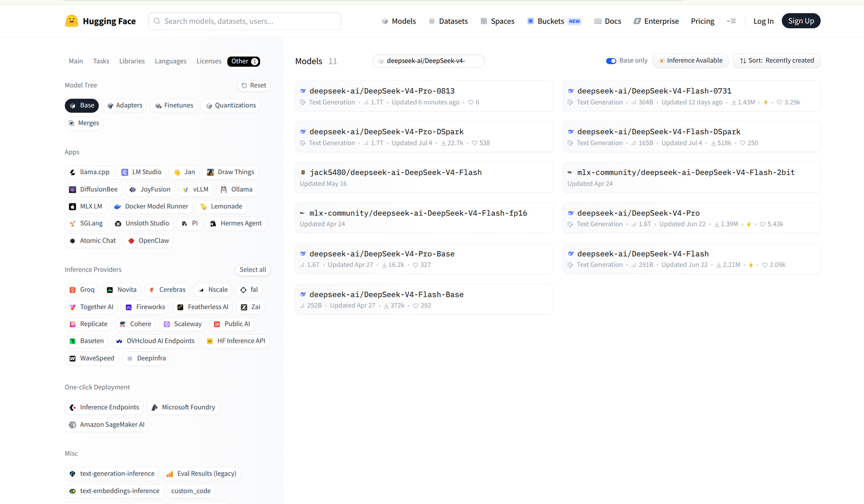Filter by the Pi app
The width and height of the screenshot is (864, 504).
189,224
